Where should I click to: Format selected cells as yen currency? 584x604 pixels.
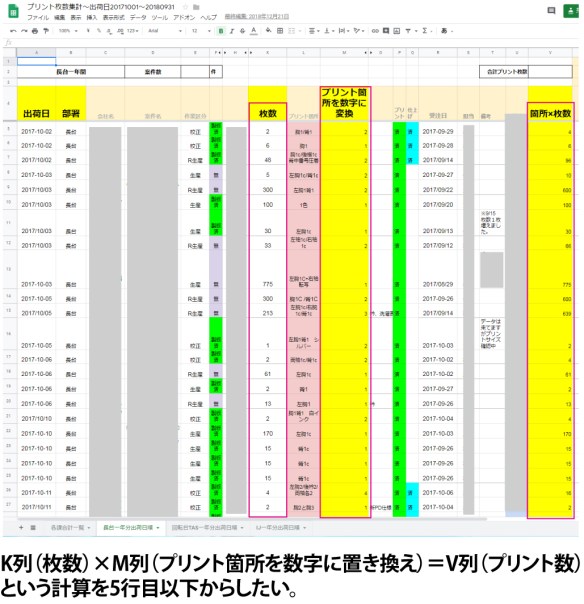click(x=88, y=31)
